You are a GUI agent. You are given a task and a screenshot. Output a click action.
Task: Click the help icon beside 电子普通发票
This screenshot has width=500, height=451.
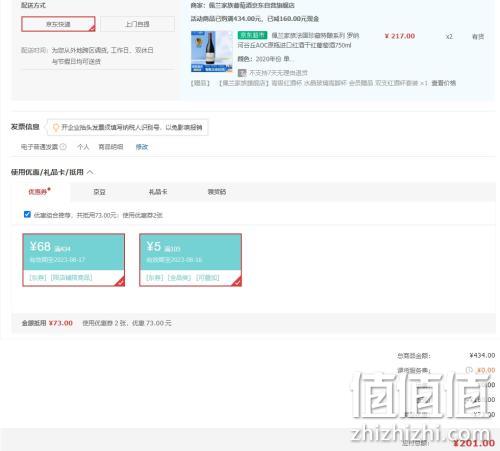(x=63, y=147)
